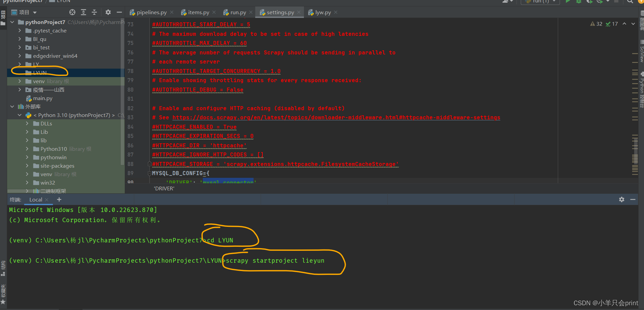Open the search everywhere magnifier icon

coord(631,2)
